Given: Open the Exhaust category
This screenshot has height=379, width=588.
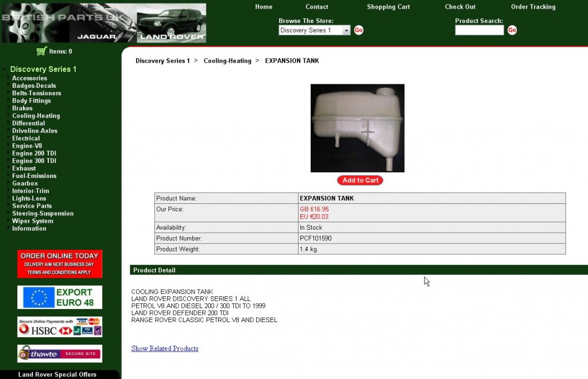Looking at the screenshot, I should point(24,168).
